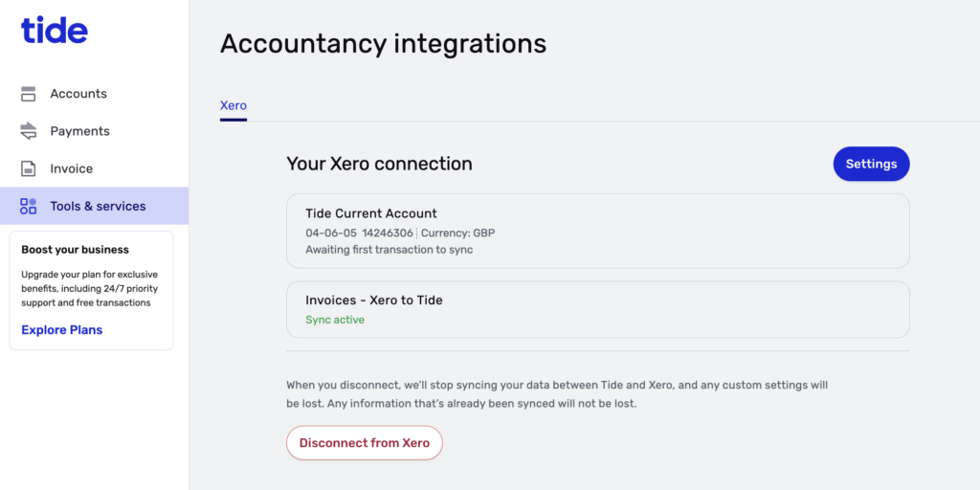
Task: Select Invoices - Xero to Tide card
Action: click(597, 309)
